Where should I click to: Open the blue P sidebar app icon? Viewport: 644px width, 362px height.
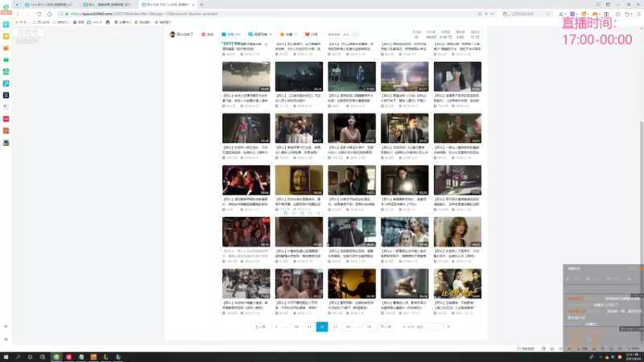(6, 84)
